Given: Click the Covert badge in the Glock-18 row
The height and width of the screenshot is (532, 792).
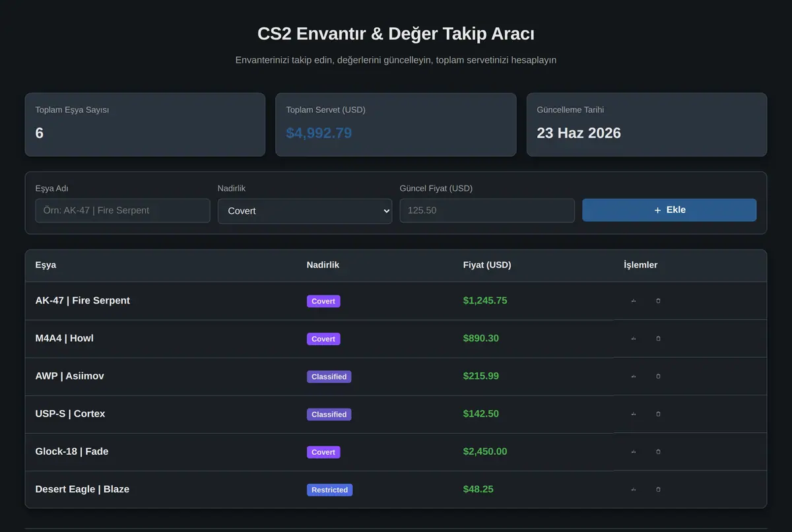Looking at the screenshot, I should [x=323, y=451].
